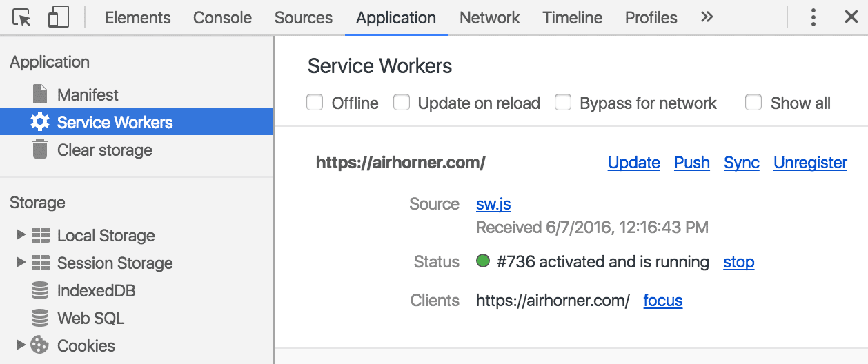Expand the Cookies tree node
This screenshot has width=868, height=364.
click(21, 345)
